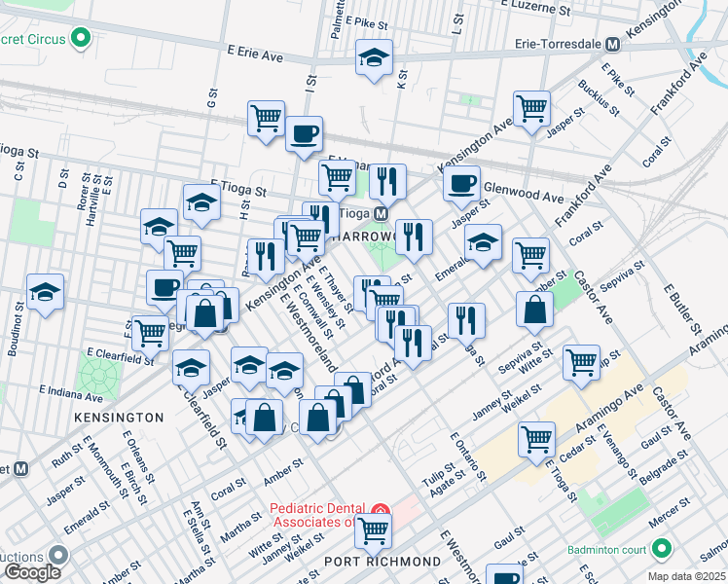Click the frontmost school marker right of Jasper St

coord(284,373)
